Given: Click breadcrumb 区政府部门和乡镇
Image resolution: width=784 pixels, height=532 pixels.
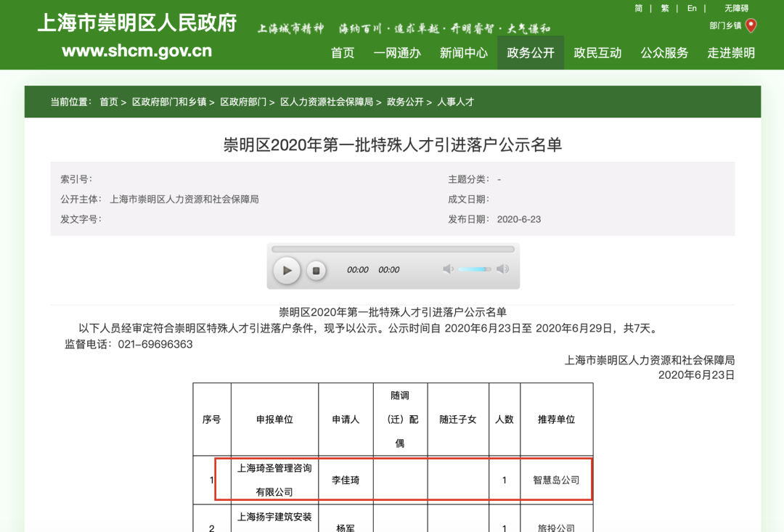Looking at the screenshot, I should pos(169,102).
